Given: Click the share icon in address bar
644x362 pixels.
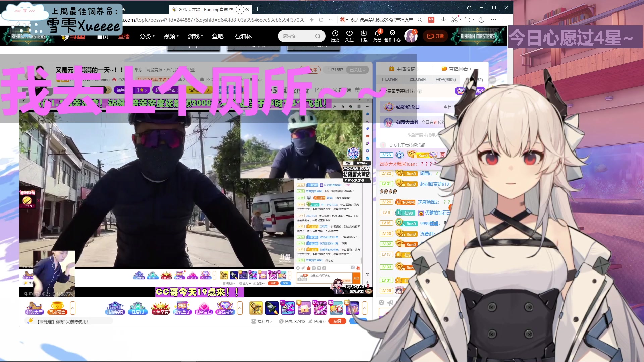Looking at the screenshot, I should (321, 20).
